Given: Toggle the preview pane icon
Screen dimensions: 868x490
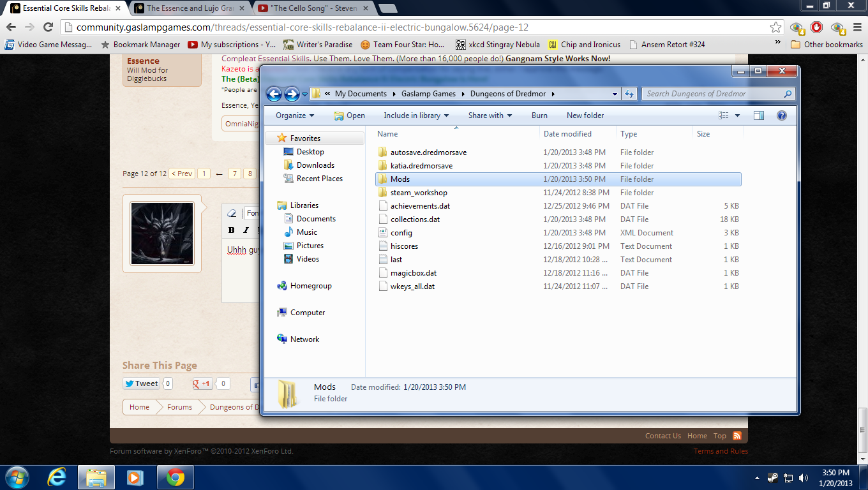Looking at the screenshot, I should 759,115.
